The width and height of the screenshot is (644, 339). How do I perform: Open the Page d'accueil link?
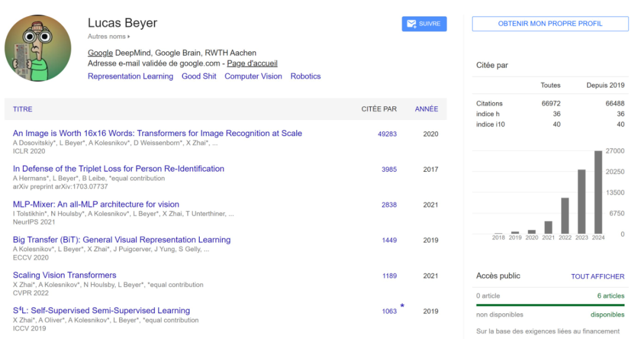tap(252, 63)
